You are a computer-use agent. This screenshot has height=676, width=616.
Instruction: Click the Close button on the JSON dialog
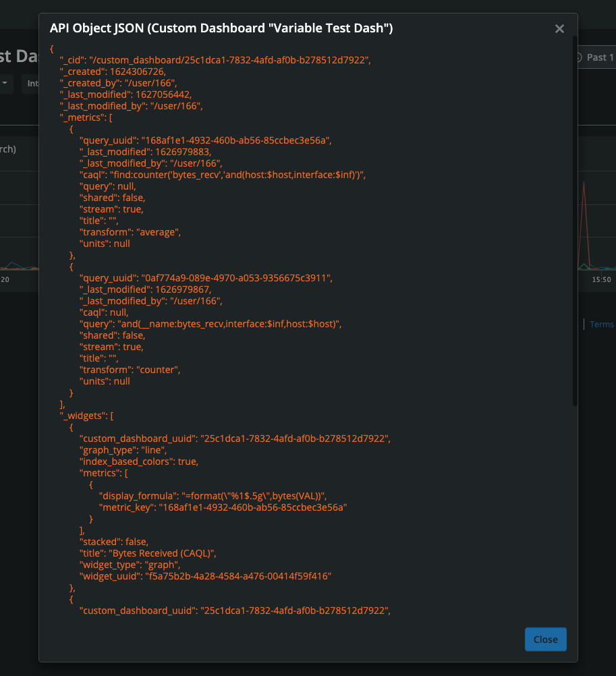tap(545, 639)
